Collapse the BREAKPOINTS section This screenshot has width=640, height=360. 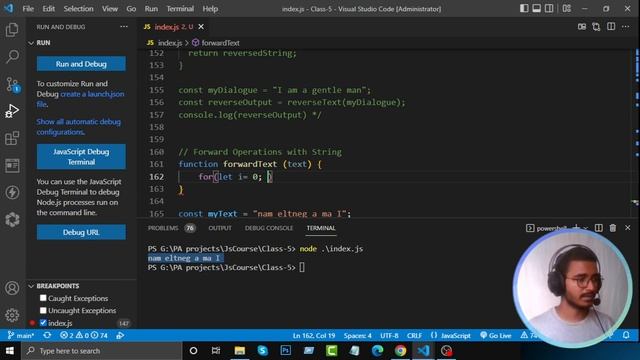(x=31, y=286)
